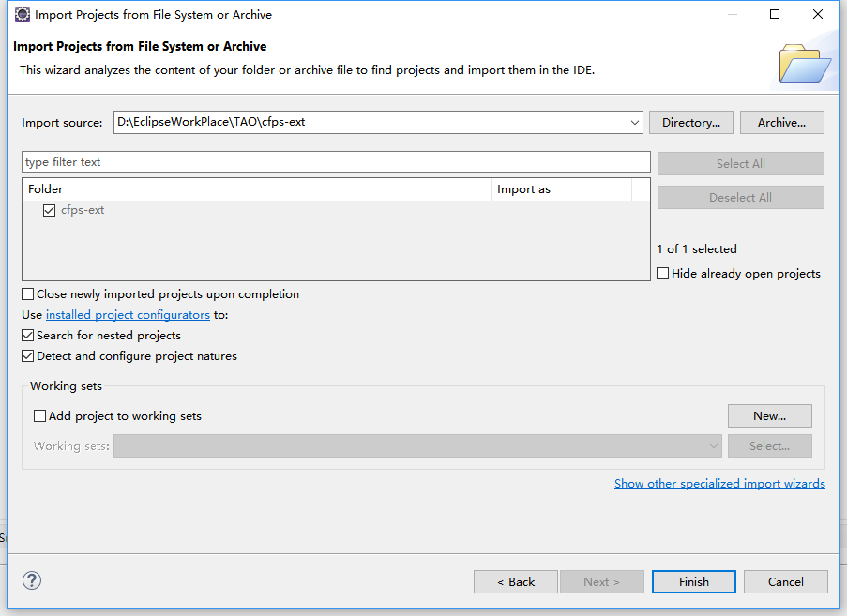Click New... working set button

click(x=769, y=416)
